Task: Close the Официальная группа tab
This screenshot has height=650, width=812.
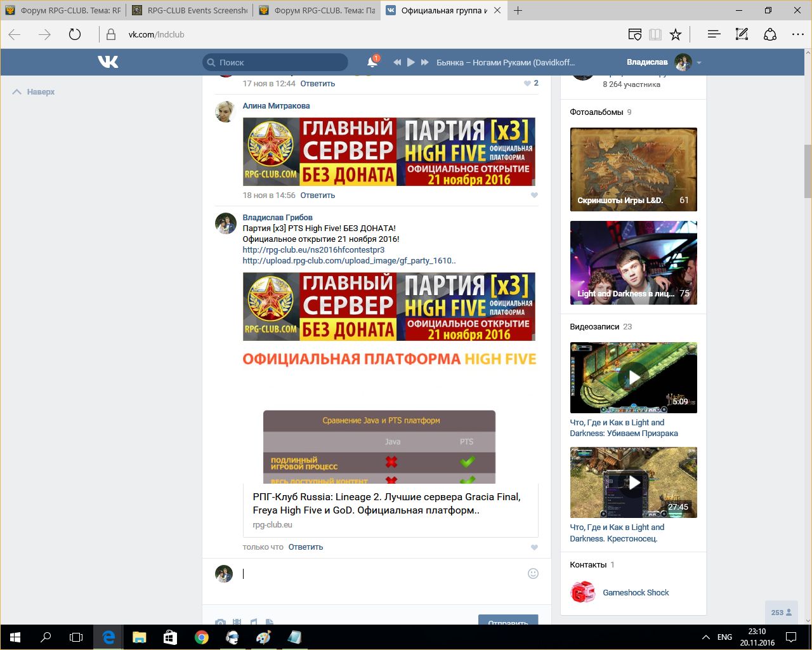Action: click(497, 10)
